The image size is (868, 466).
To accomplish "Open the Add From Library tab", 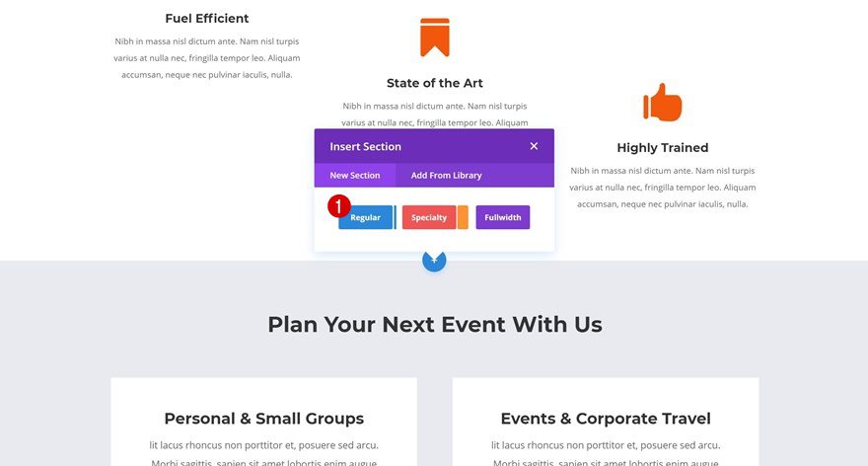I will [x=446, y=176].
